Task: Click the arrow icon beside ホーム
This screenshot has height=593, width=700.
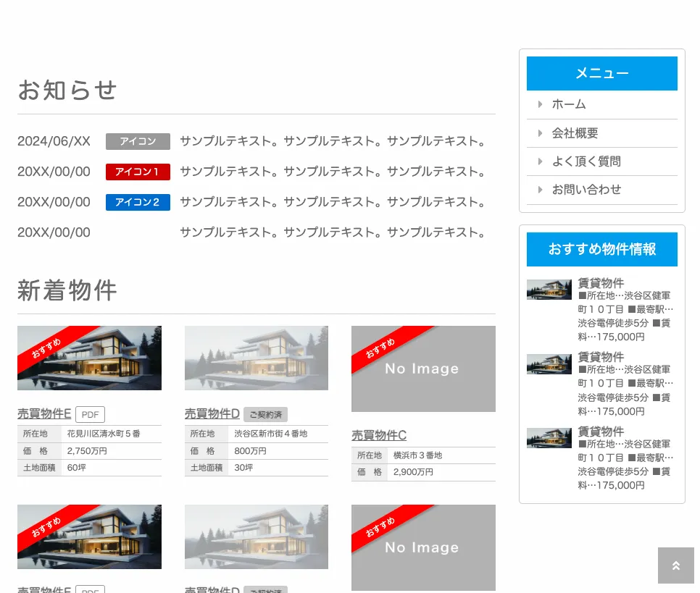Action: point(540,104)
